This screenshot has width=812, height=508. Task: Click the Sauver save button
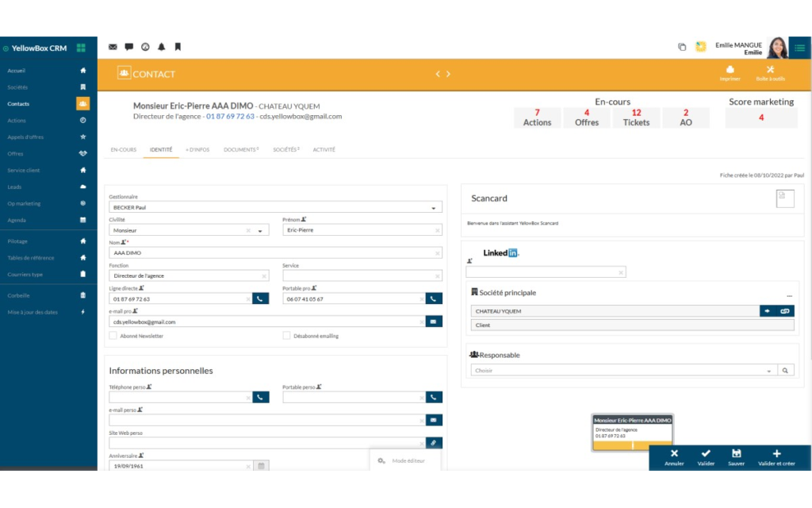click(737, 458)
